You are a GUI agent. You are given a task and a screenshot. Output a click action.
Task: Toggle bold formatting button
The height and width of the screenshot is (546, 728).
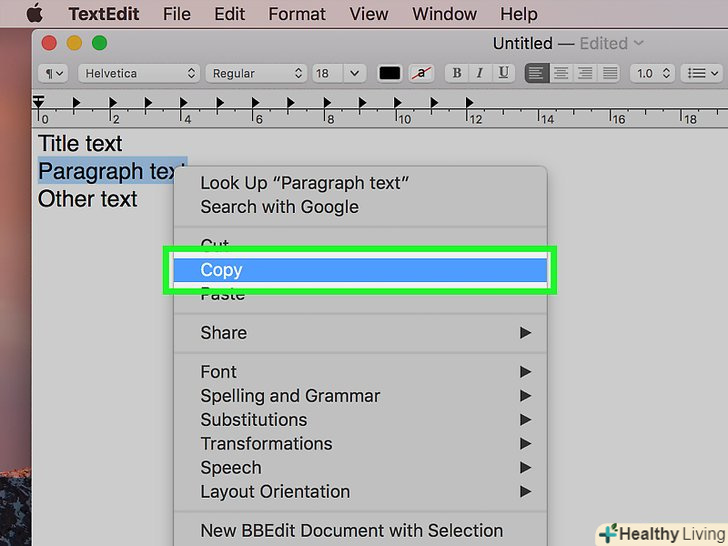457,73
